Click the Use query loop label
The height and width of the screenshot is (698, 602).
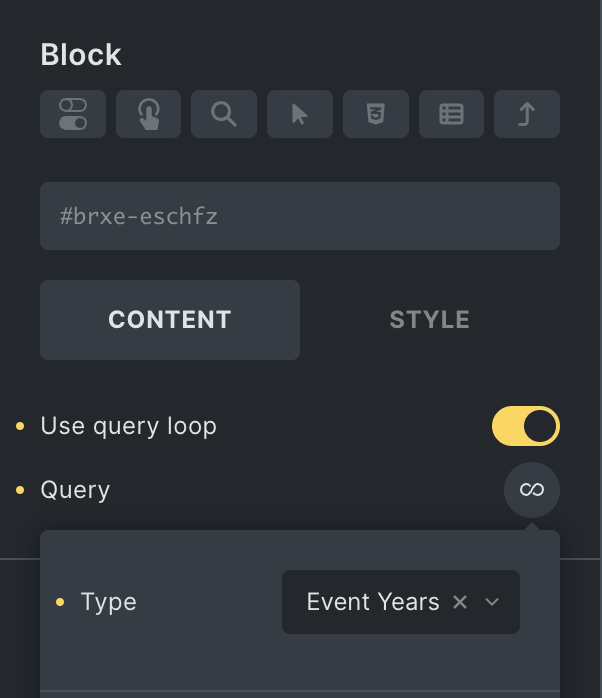(x=128, y=426)
